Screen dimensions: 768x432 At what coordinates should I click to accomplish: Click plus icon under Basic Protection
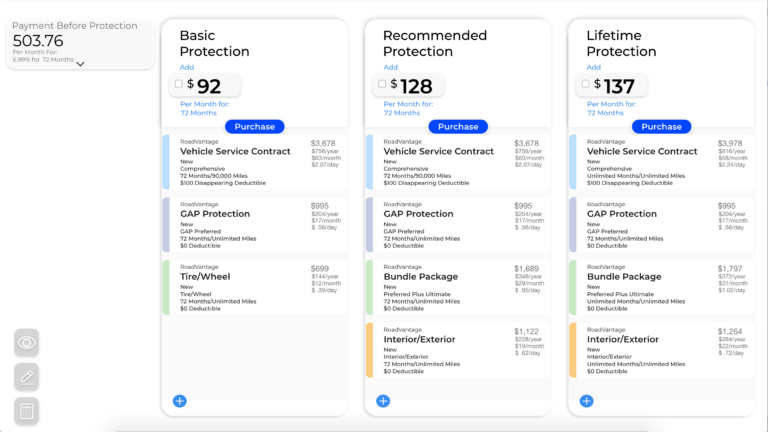pos(180,401)
